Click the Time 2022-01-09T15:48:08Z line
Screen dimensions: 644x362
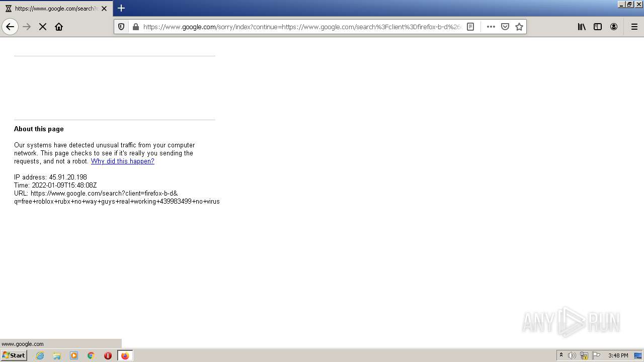tap(55, 186)
